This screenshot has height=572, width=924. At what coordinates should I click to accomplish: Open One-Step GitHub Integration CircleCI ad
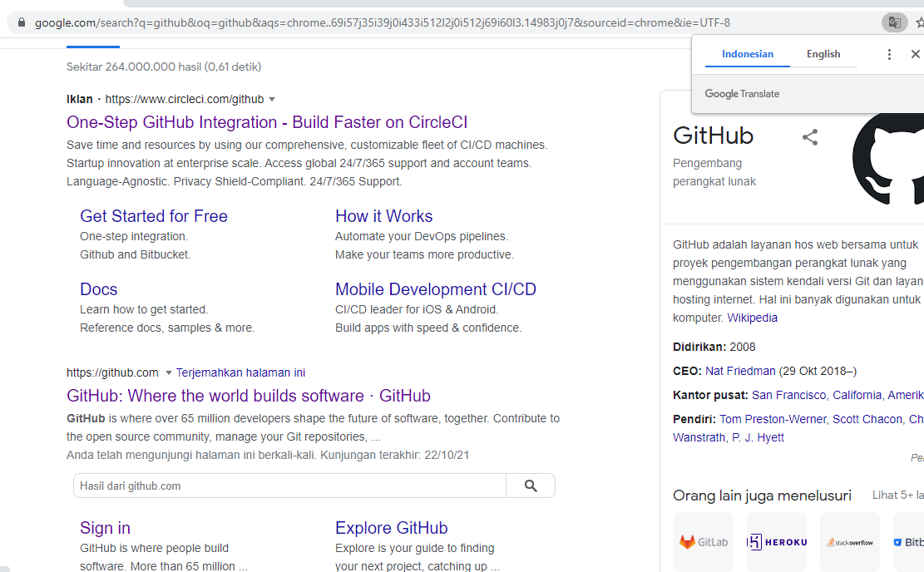coord(267,122)
